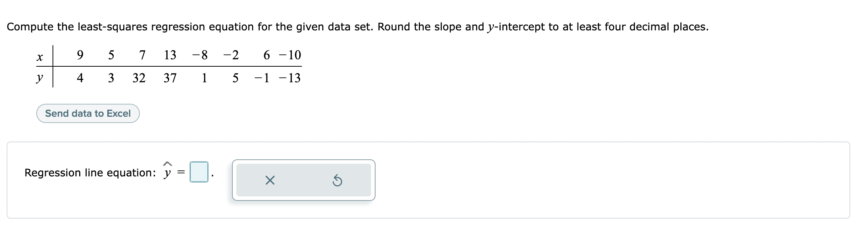Click the y-hat symbol in the equation

click(167, 171)
